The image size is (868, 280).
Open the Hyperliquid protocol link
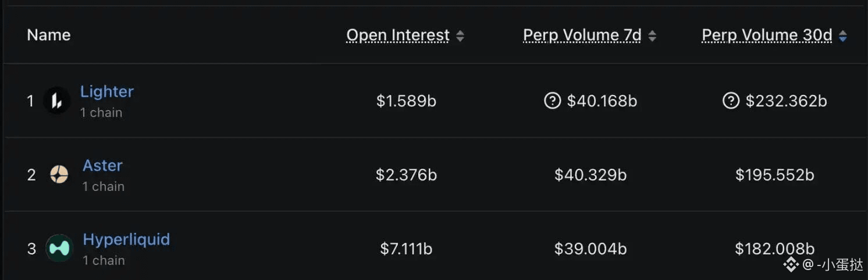(126, 239)
